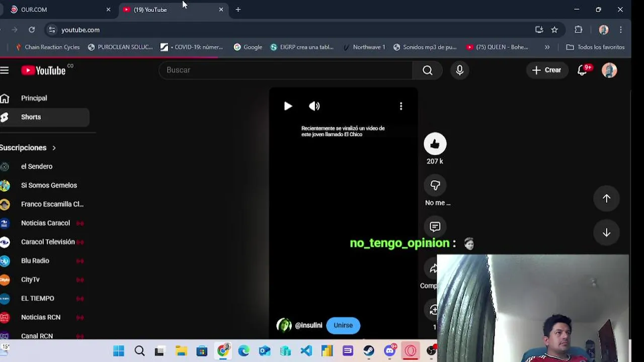Go to Principal in sidebar
644x362 pixels.
pyautogui.click(x=44, y=98)
